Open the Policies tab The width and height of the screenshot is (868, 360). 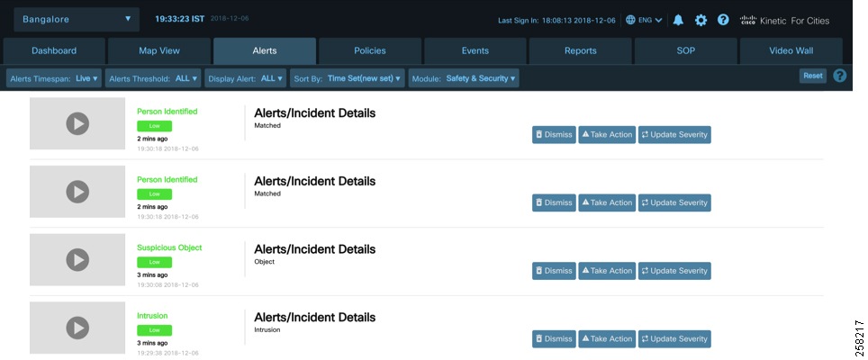(x=370, y=50)
